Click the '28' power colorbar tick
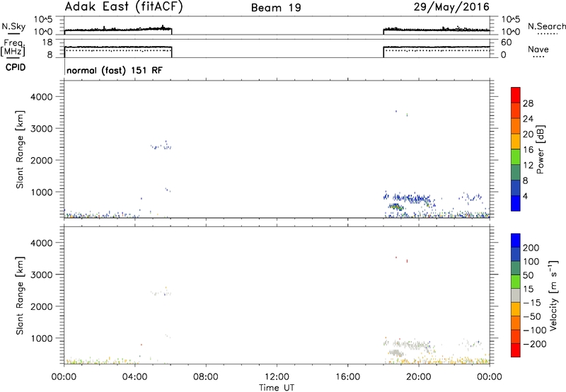 point(528,103)
